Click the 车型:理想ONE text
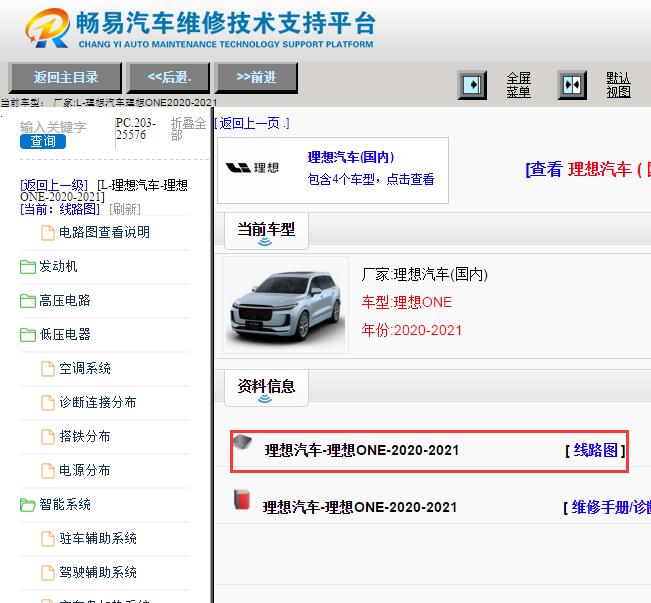Screen dimensions: 651x603 tap(406, 302)
